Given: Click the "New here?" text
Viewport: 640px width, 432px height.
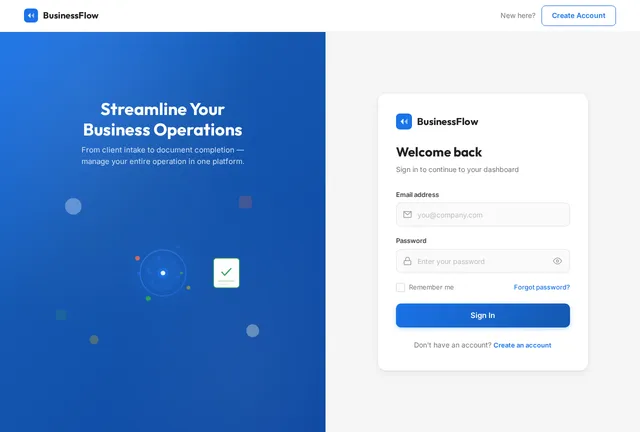Looking at the screenshot, I should click(518, 16).
